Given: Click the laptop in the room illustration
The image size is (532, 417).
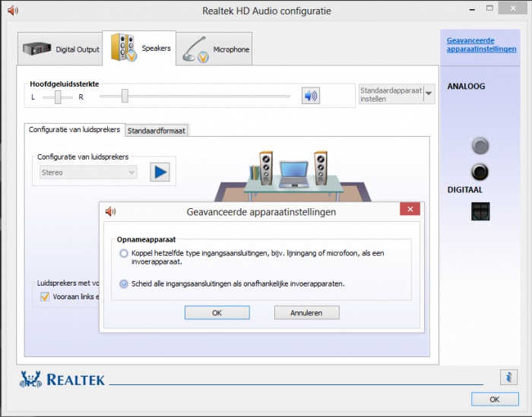Looking at the screenshot, I should tap(293, 175).
